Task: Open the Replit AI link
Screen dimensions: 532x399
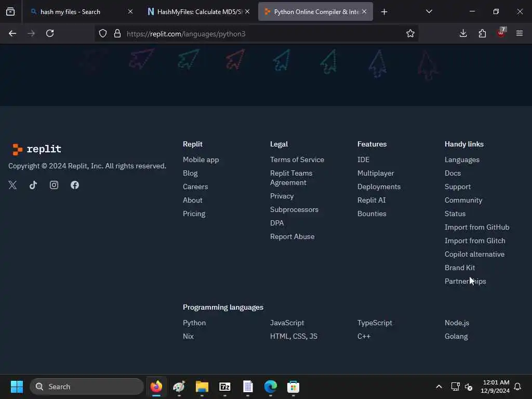Action: (x=371, y=200)
